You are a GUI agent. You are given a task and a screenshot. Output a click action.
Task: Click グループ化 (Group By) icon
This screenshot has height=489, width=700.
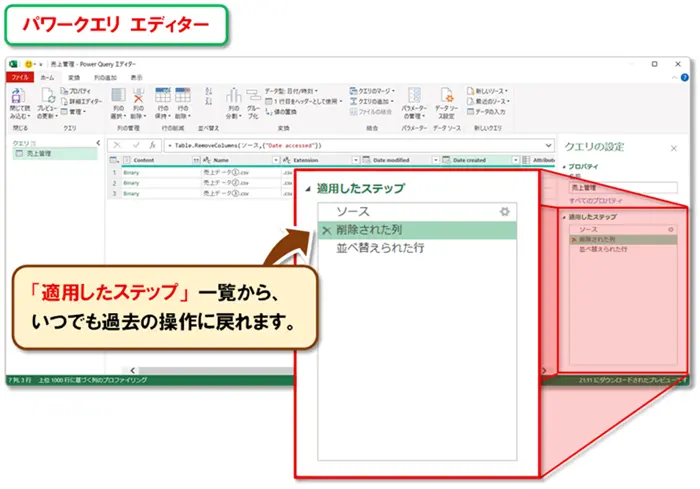(x=253, y=96)
